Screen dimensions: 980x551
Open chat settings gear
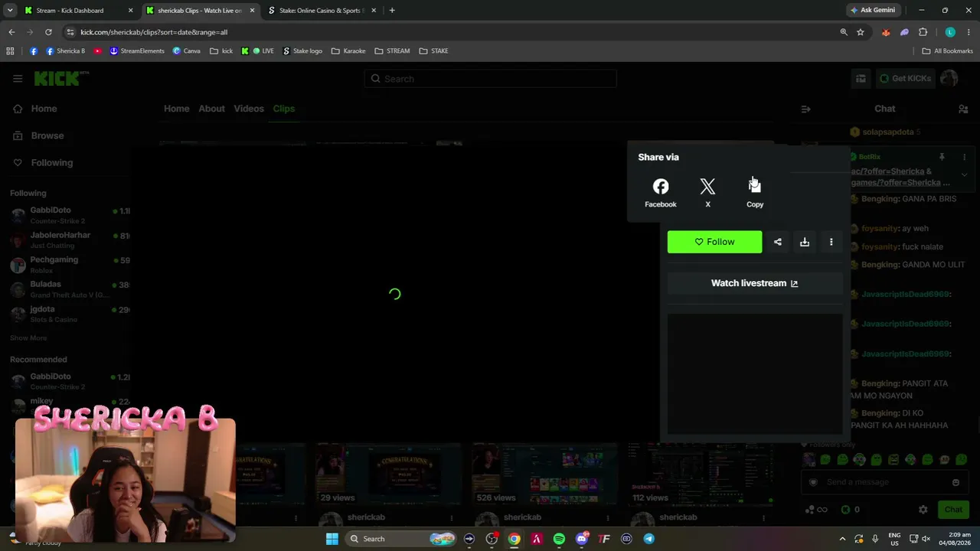[x=923, y=510]
